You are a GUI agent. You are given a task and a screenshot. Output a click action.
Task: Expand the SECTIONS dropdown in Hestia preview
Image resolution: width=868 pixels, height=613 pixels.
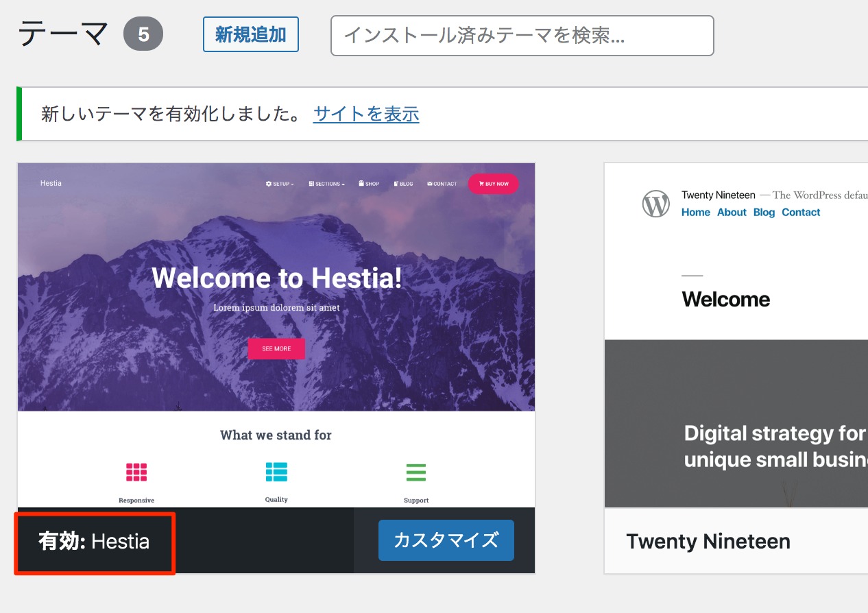pyautogui.click(x=326, y=184)
